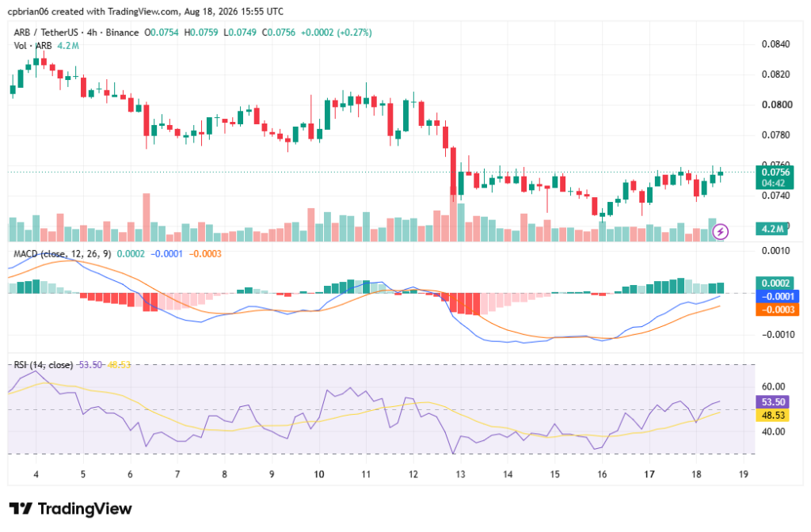Click the 40.00 RSI axis label
Image resolution: width=811 pixels, height=532 pixels.
[773, 431]
